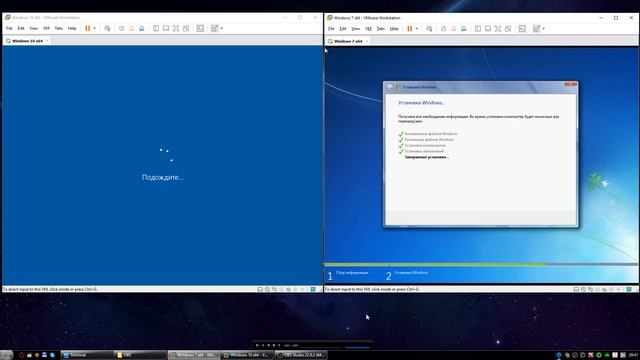
Task: Suspend the Windows 10 x64 VM with pause icon
Action: [x=88, y=29]
